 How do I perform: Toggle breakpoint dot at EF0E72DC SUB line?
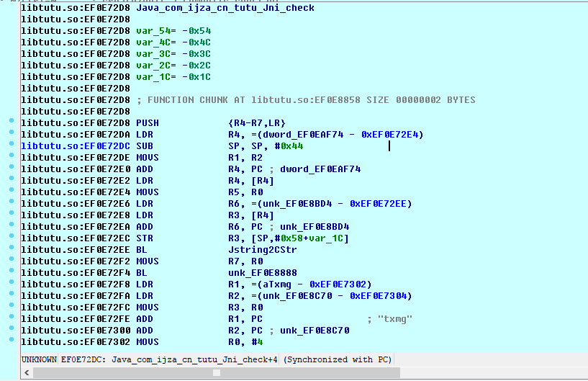(x=12, y=143)
